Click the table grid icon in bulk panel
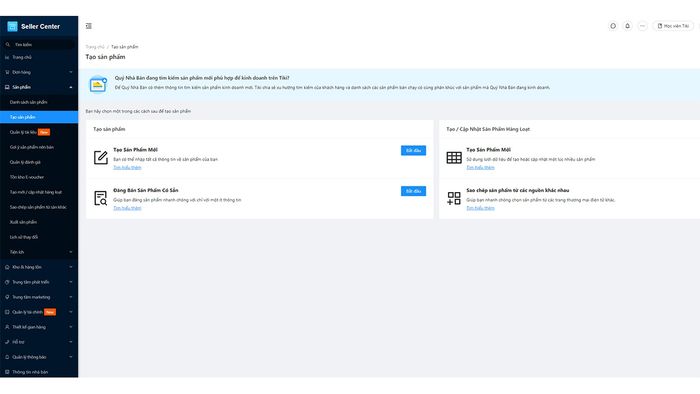The image size is (700, 394). 454,158
